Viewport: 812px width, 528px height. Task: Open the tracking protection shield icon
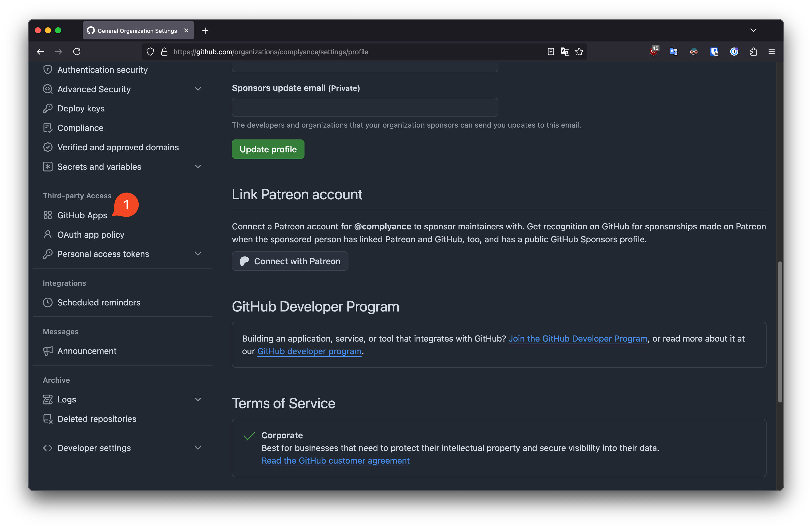click(150, 52)
